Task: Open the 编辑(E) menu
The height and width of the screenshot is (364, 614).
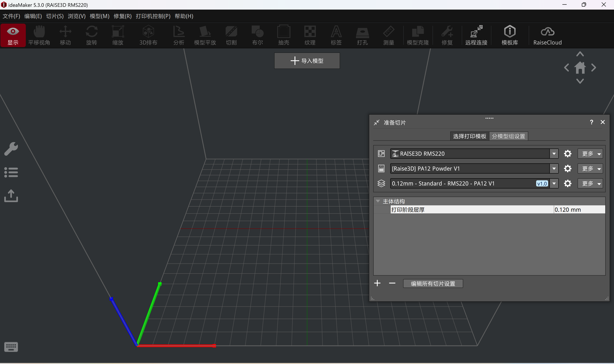Action: tap(33, 16)
